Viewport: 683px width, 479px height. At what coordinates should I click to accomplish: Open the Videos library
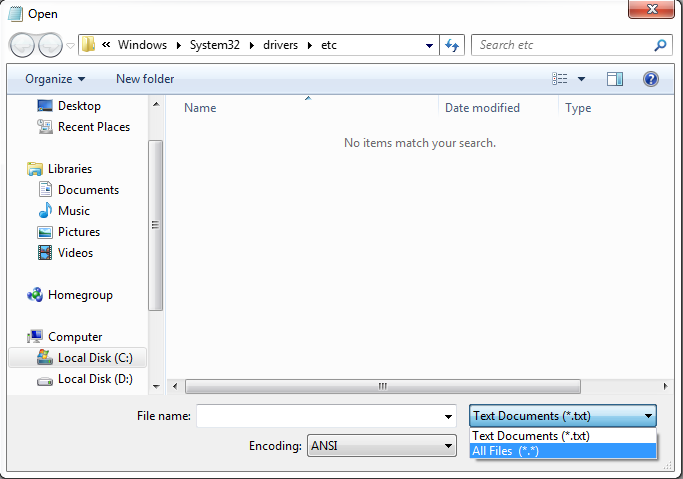click(75, 253)
